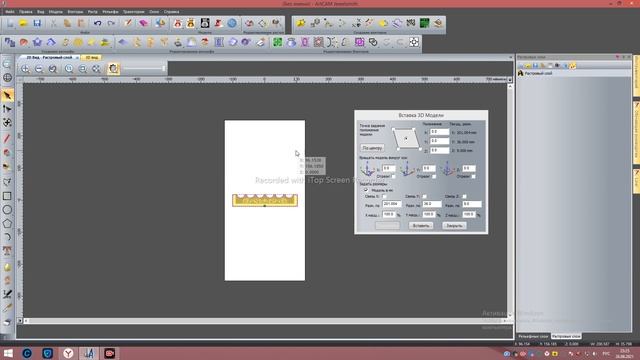Select the Circle tool
Viewport: 640px width, 360px height.
pos(7,210)
